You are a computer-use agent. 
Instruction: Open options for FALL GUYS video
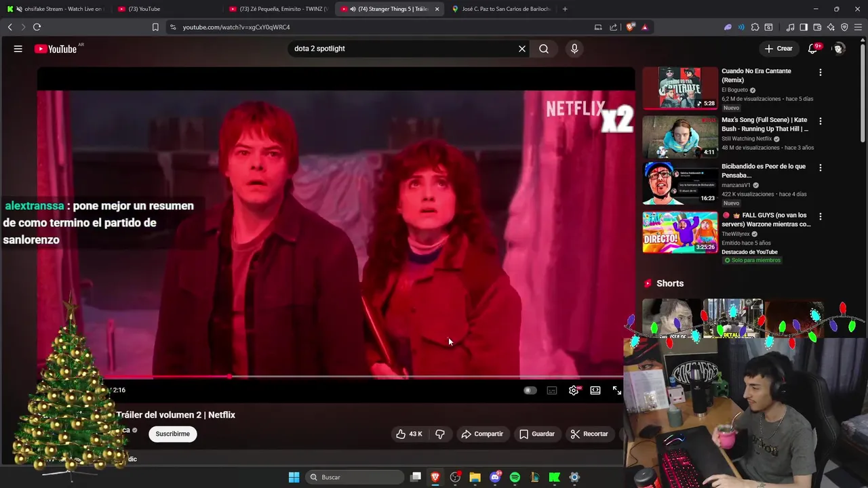pyautogui.click(x=821, y=216)
